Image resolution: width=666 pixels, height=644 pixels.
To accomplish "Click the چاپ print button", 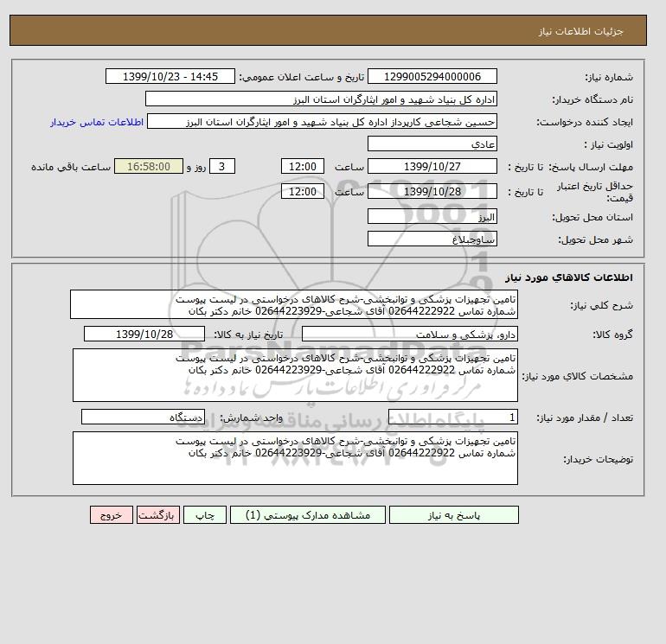I will 205,515.
